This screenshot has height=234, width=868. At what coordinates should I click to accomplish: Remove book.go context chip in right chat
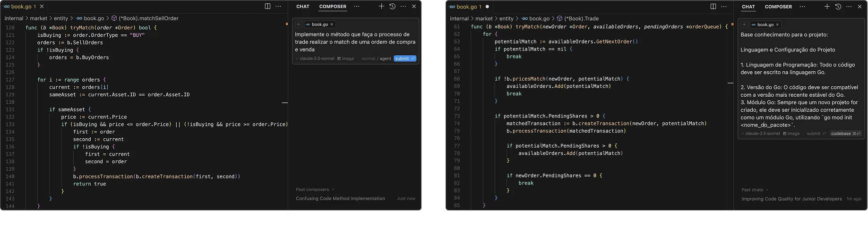point(777,25)
